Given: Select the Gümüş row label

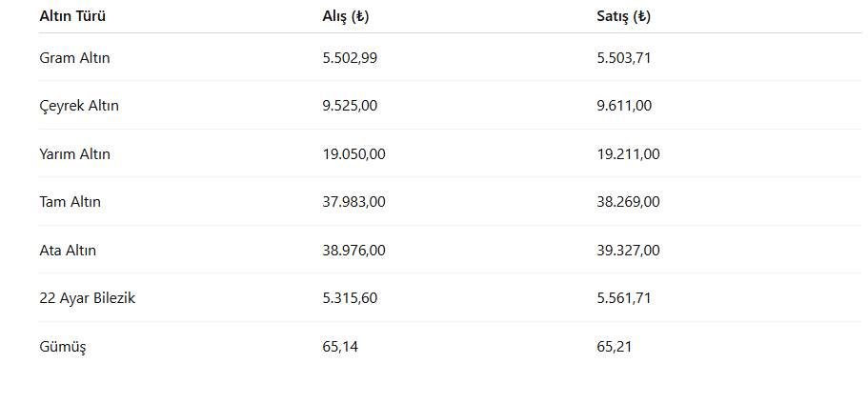Looking at the screenshot, I should tap(63, 347).
